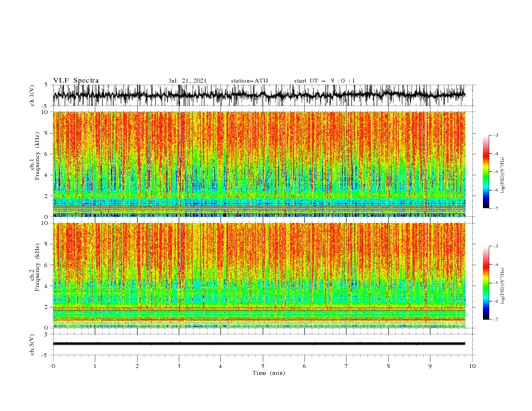Screen dimensions: 532x411
Task: Click the 'Time (min)' axis label
Action: point(269,373)
